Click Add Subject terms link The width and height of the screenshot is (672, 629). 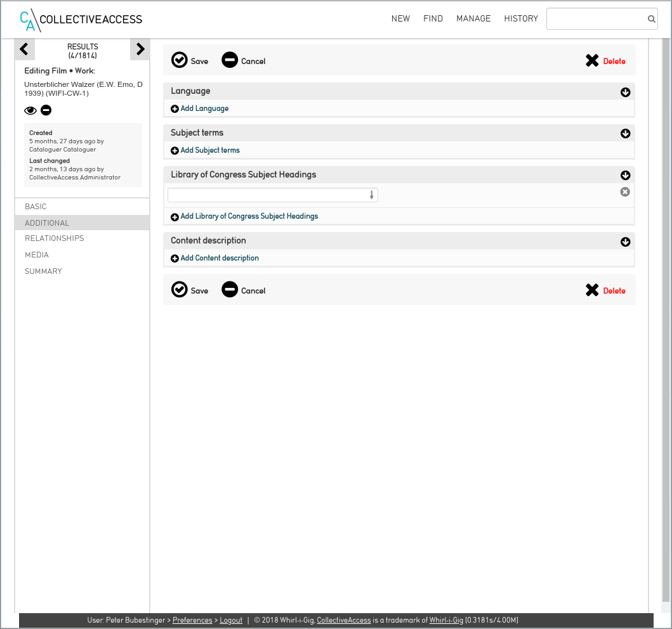pos(209,150)
